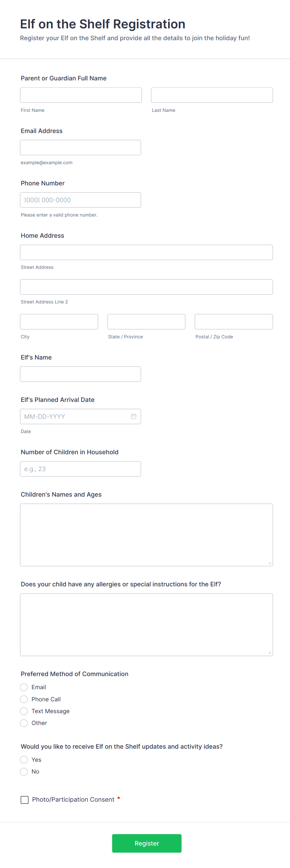290x868 pixels.
Task: Check the Photo/Participation Consent box
Action: (25, 799)
